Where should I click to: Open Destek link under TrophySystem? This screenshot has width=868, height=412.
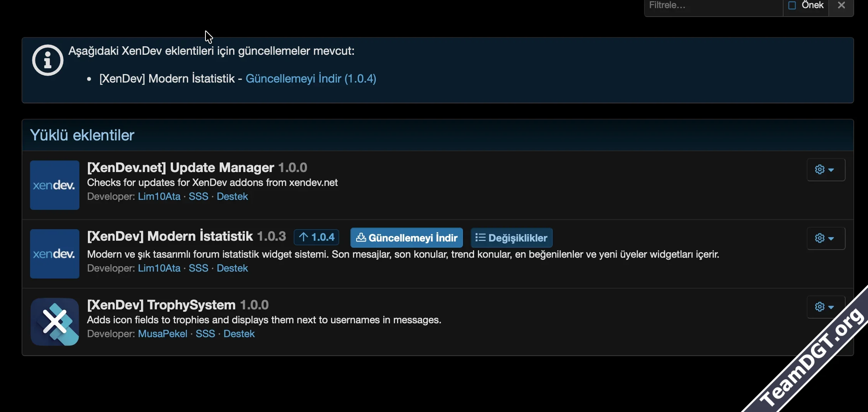pyautogui.click(x=239, y=334)
